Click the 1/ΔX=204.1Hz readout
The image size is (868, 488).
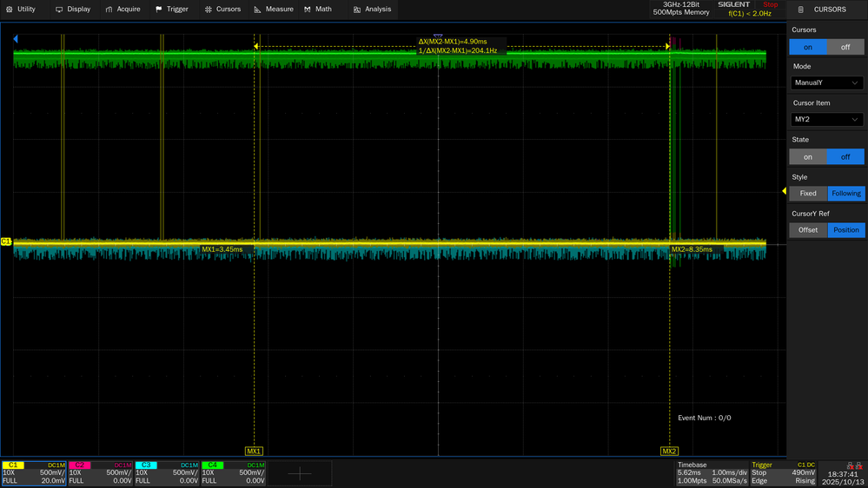coord(458,50)
